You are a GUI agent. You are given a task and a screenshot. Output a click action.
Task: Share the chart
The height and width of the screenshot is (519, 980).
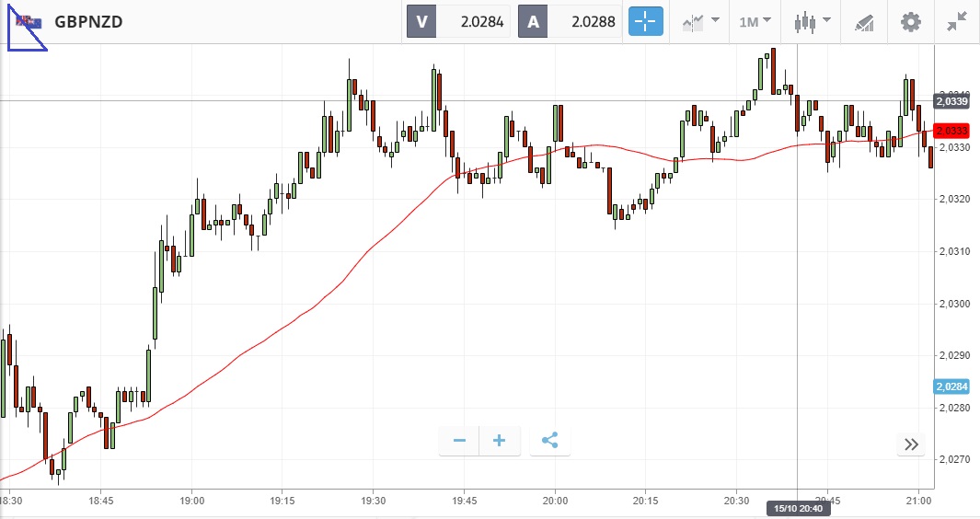point(550,441)
